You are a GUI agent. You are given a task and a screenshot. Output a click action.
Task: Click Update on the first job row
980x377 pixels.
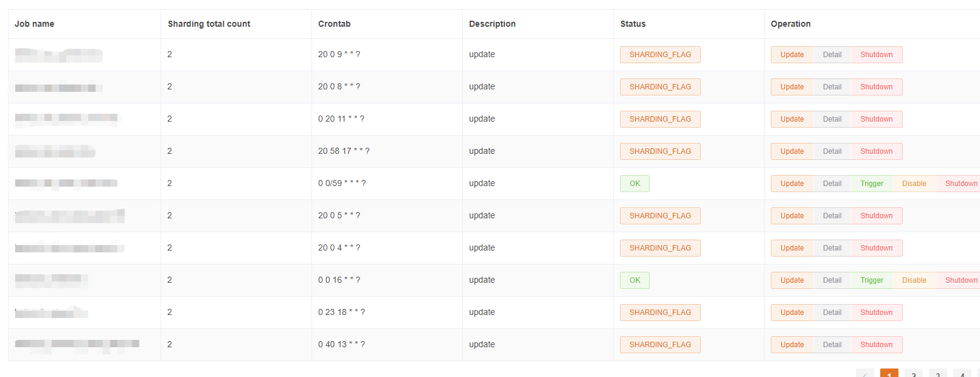(x=792, y=54)
